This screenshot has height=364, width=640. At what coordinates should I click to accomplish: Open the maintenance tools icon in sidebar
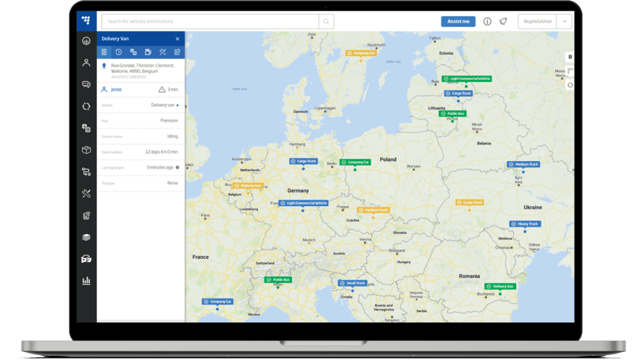click(x=86, y=194)
